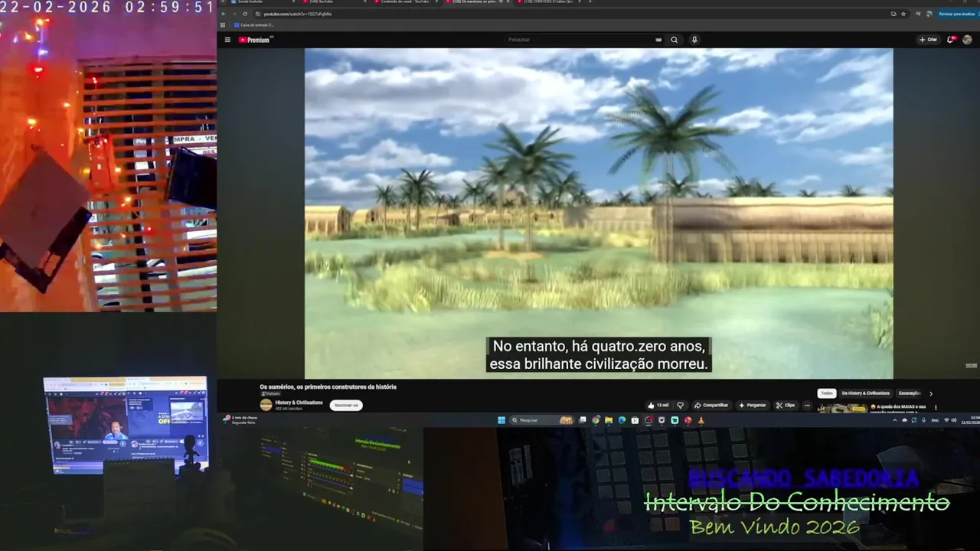This screenshot has width=980, height=551.
Task: Open the YouTube hamburger guide menu
Action: point(227,40)
